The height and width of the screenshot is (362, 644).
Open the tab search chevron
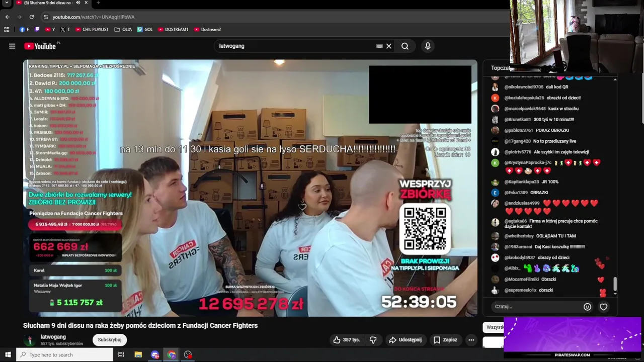[7, 3]
